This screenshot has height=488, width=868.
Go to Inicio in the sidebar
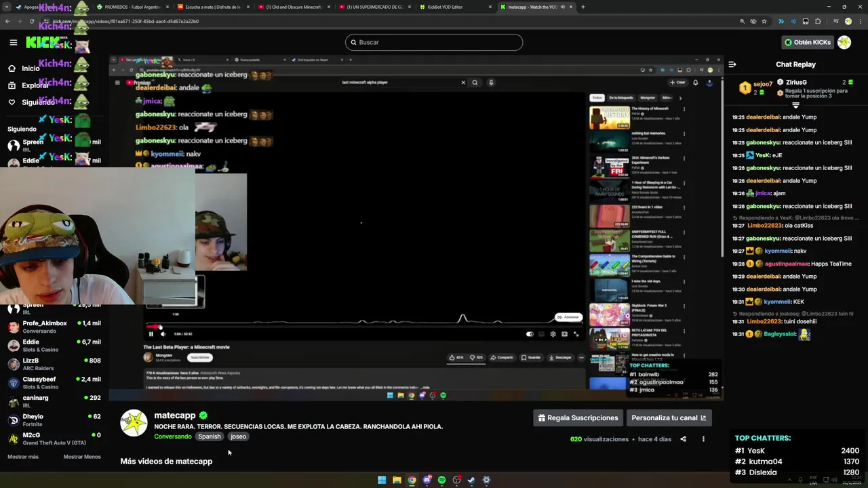click(x=24, y=68)
